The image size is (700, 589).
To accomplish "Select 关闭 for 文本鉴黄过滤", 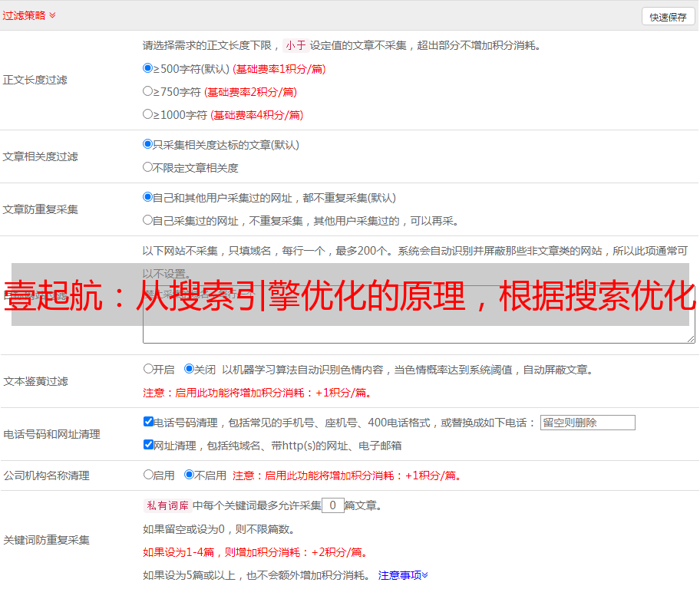I will point(189,369).
